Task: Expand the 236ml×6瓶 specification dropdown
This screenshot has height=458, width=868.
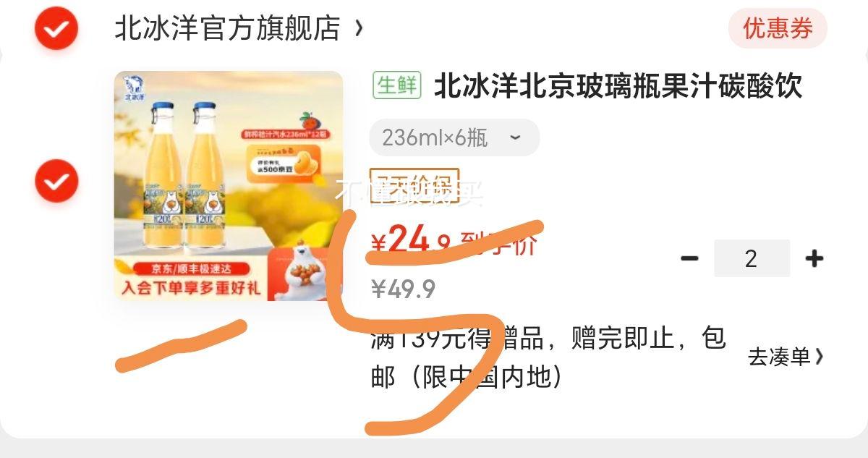Action: (x=454, y=137)
